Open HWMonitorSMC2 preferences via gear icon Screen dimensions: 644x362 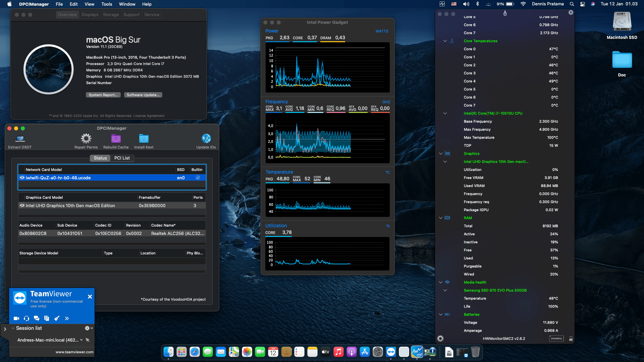click(x=440, y=339)
